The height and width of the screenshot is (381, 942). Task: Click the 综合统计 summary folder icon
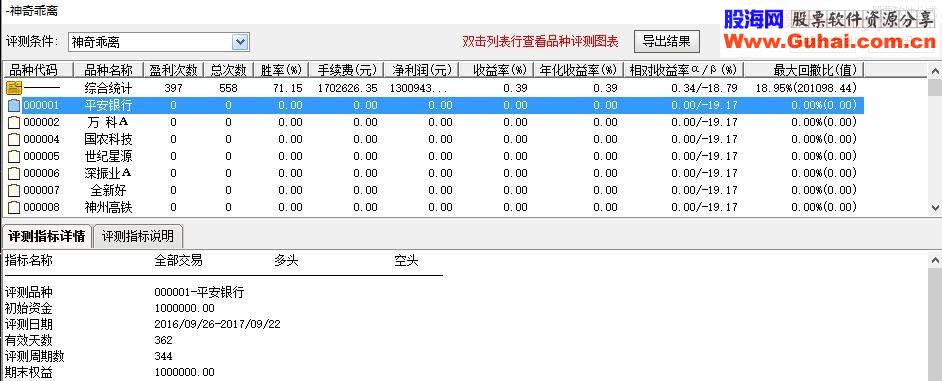[14, 88]
